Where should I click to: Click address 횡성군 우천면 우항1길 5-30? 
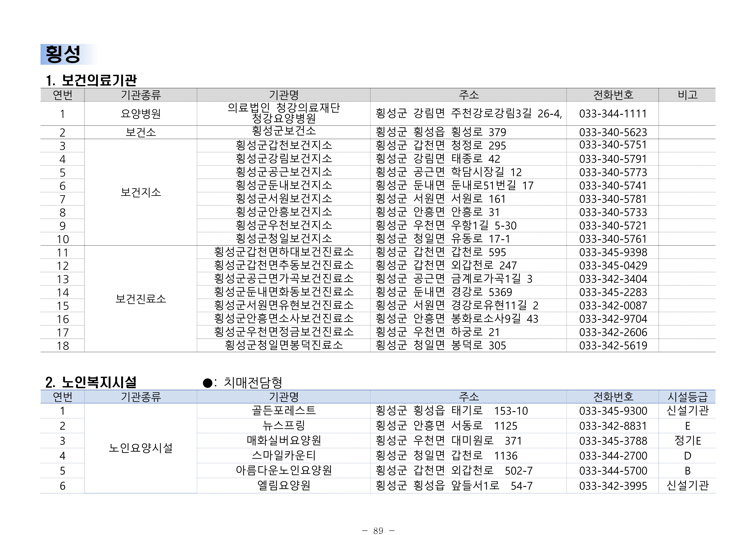click(x=446, y=226)
